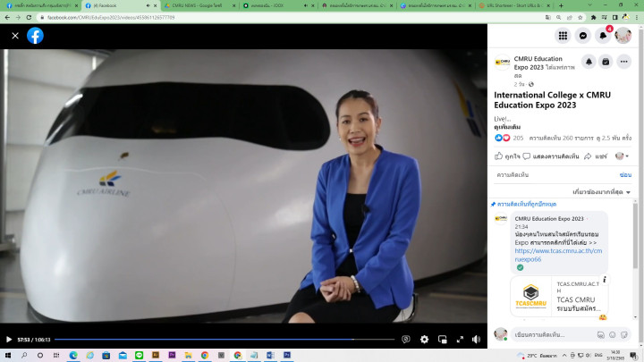This screenshot has height=362, width=644.
Task: Seek on the video progress bar
Action: pos(225,340)
